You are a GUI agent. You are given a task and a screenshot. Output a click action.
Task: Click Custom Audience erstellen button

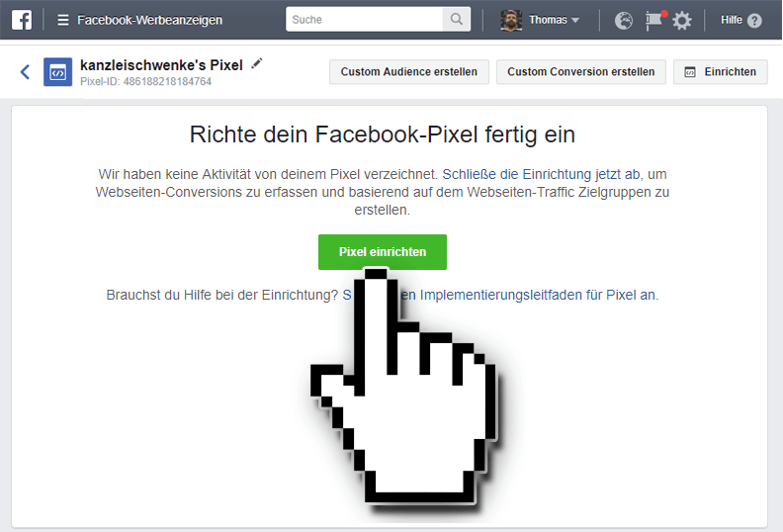coord(409,72)
